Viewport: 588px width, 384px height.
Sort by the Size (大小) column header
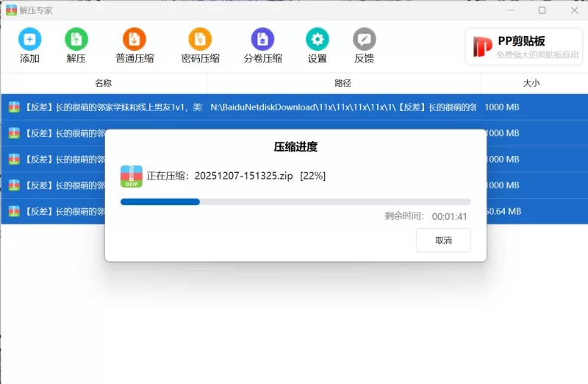click(531, 83)
